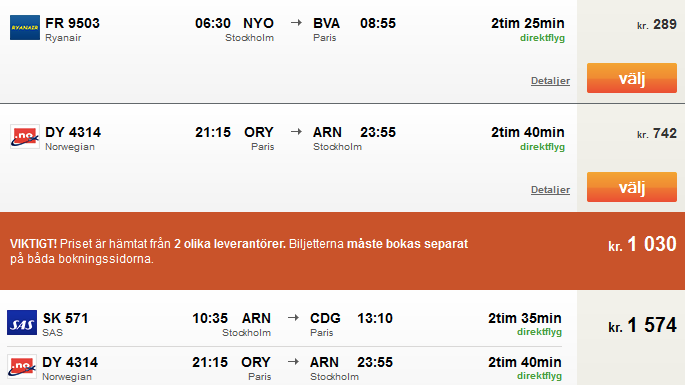Screen dimensions: 685x385
Task: Click the kr. 1 574 price
Action: click(642, 326)
